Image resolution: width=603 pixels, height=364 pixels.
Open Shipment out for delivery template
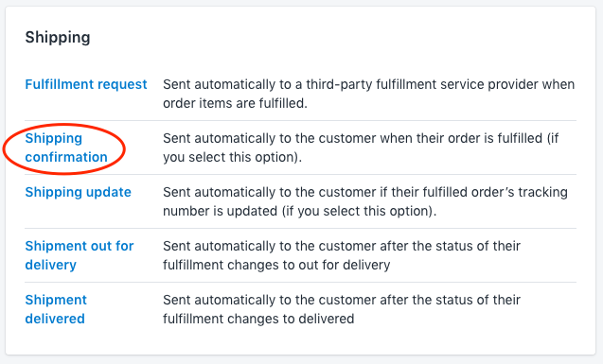80,255
